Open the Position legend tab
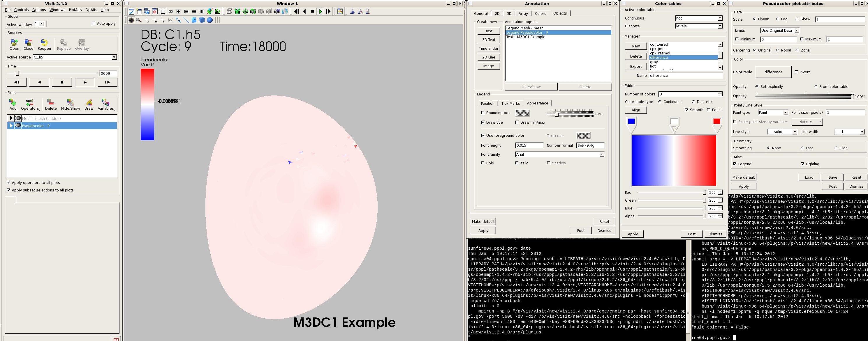This screenshot has width=868, height=341. click(x=487, y=103)
